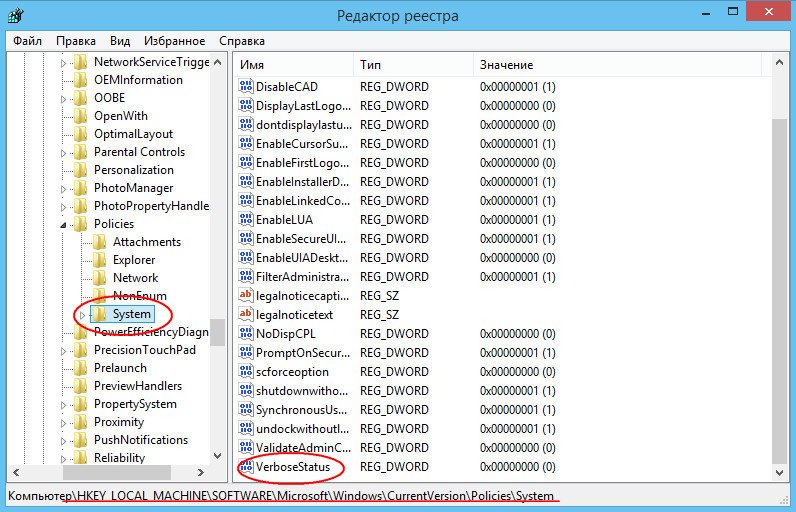
Task: Click the FilterAdministra... value icon
Action: coord(246,277)
